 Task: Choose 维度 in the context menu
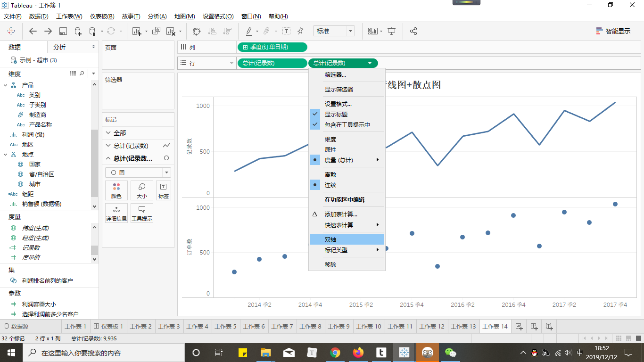click(x=347, y=139)
